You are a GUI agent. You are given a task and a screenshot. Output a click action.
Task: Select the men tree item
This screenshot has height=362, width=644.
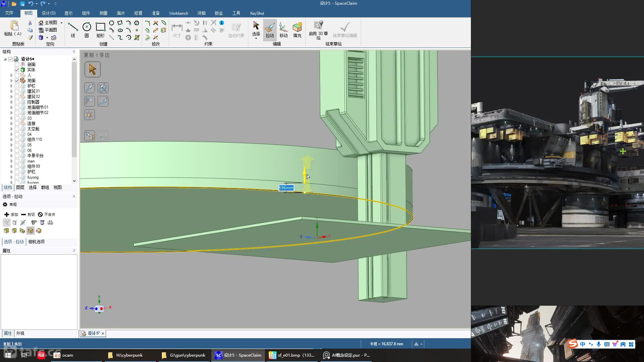pyautogui.click(x=31, y=161)
